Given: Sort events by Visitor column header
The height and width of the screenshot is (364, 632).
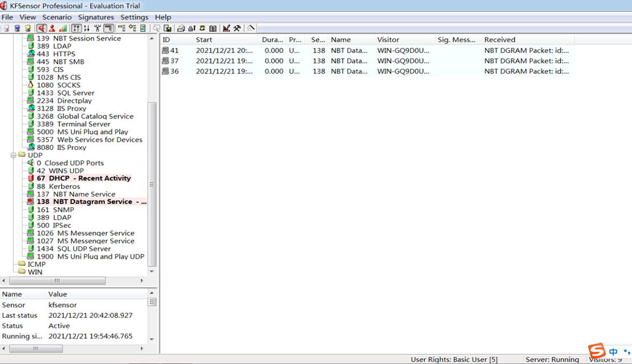Looking at the screenshot, I should tap(404, 39).
